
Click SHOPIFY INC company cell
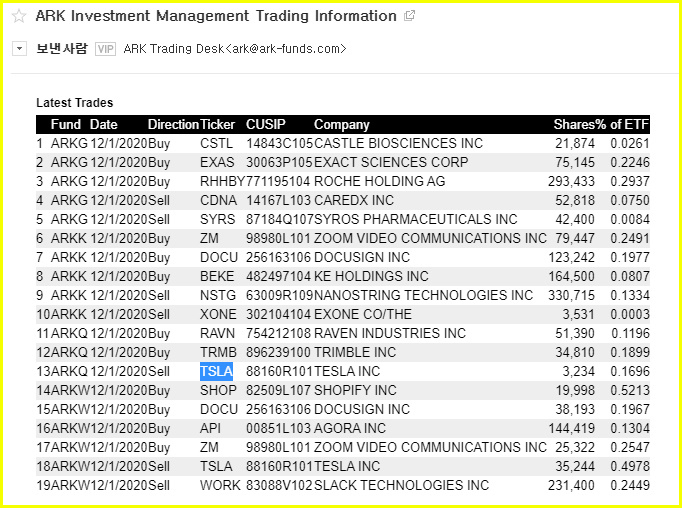355,391
